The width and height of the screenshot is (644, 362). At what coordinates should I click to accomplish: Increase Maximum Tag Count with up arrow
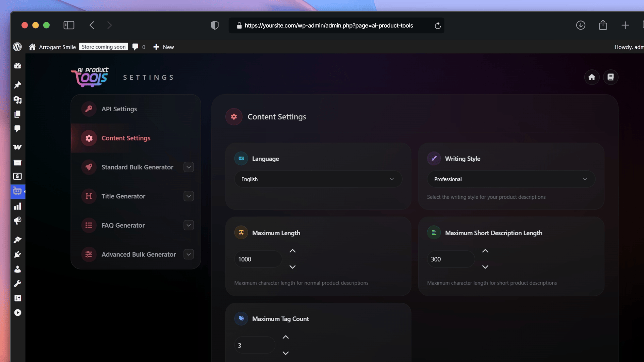coord(285,337)
